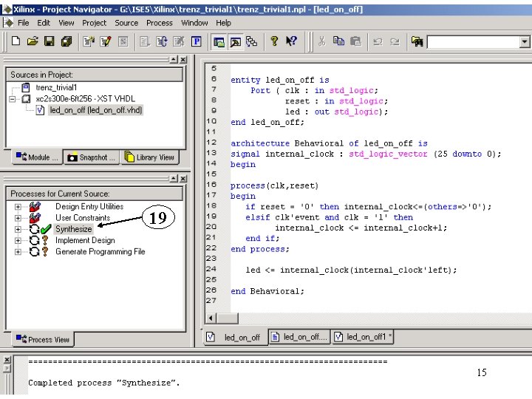
Task: Click the User Constraints toolbox icon
Action: coord(35,217)
